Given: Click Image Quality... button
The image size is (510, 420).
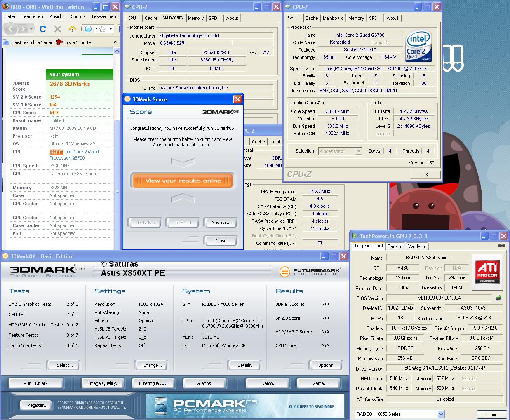Looking at the screenshot, I should [103, 383].
